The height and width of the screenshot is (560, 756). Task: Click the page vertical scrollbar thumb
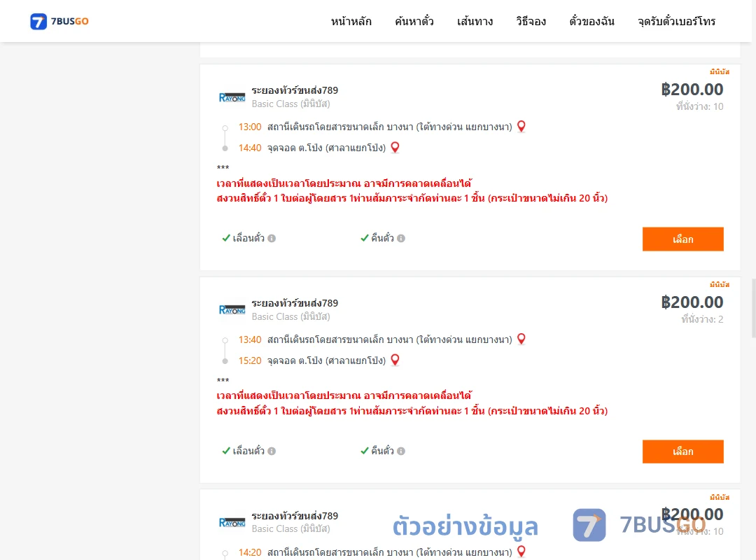click(754, 308)
